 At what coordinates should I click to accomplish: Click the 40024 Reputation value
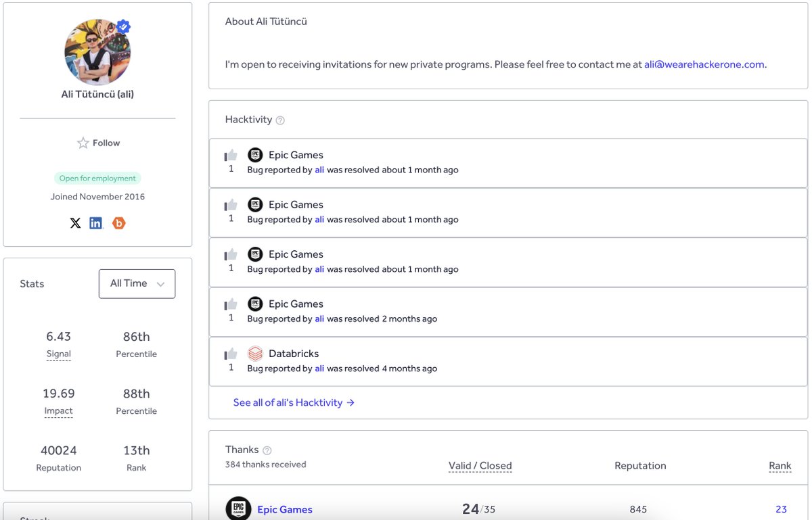tap(59, 450)
